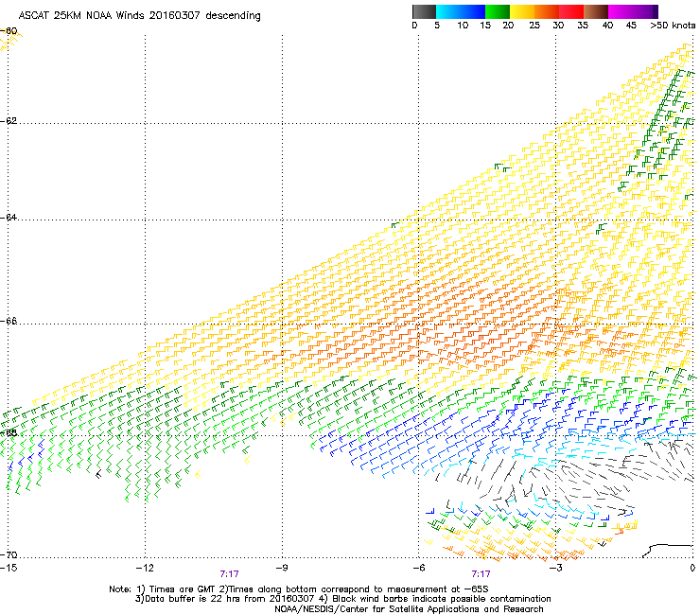The width and height of the screenshot is (700, 615).
Task: Click the -64 latitude axis label
Action: pos(9,218)
